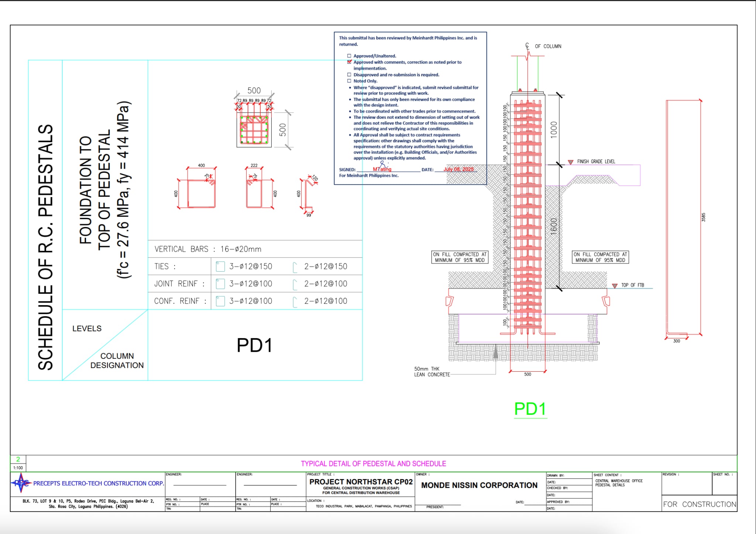Screen dimensions: 756x534
Task: Click the 1:100 scale cell
Action: click(x=18, y=468)
